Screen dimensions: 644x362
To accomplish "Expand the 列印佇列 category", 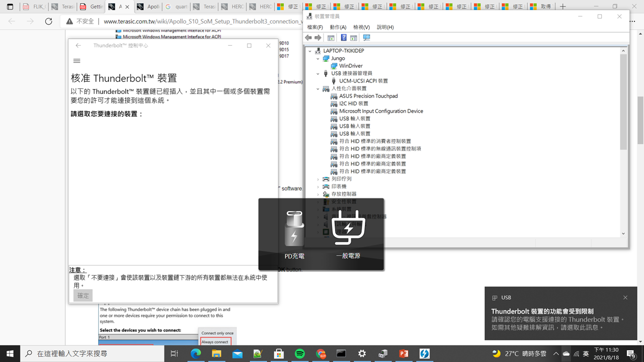I will 318,179.
